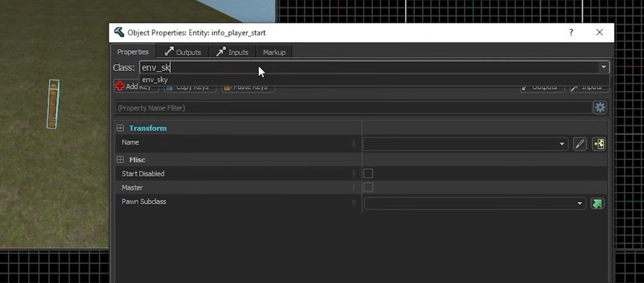Click the green arrow icon beside Pawn Subclass

(x=597, y=204)
